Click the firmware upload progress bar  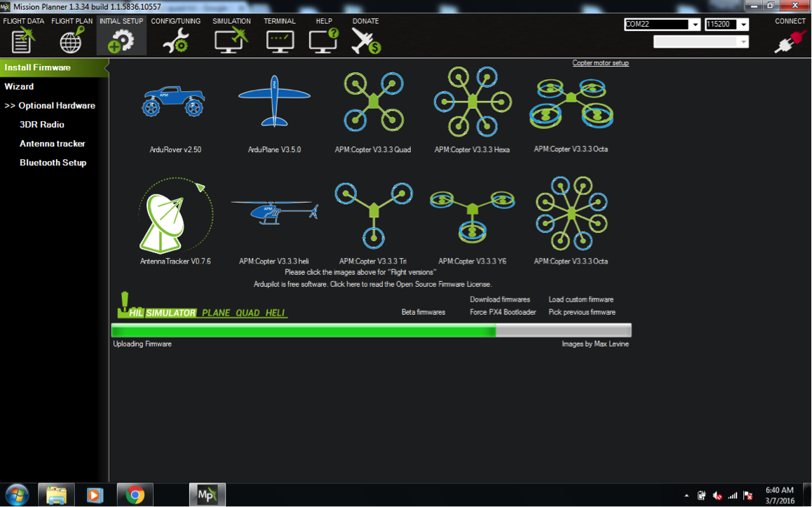click(372, 330)
